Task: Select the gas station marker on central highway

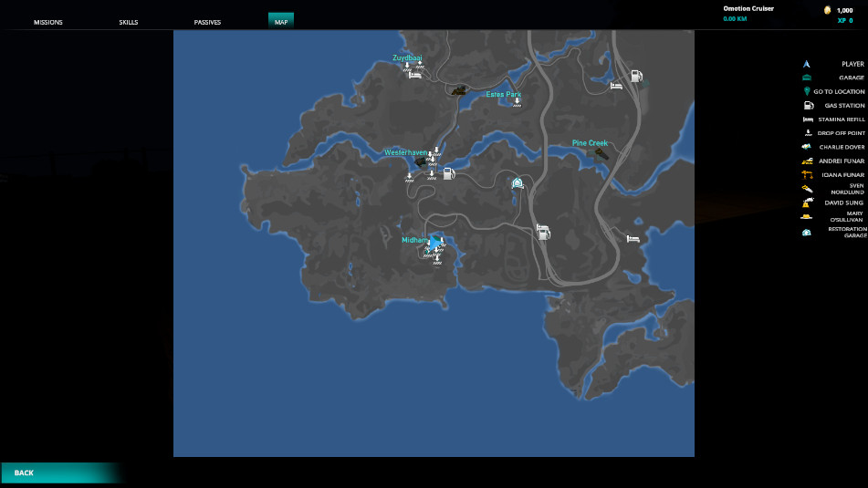Action: tap(544, 233)
